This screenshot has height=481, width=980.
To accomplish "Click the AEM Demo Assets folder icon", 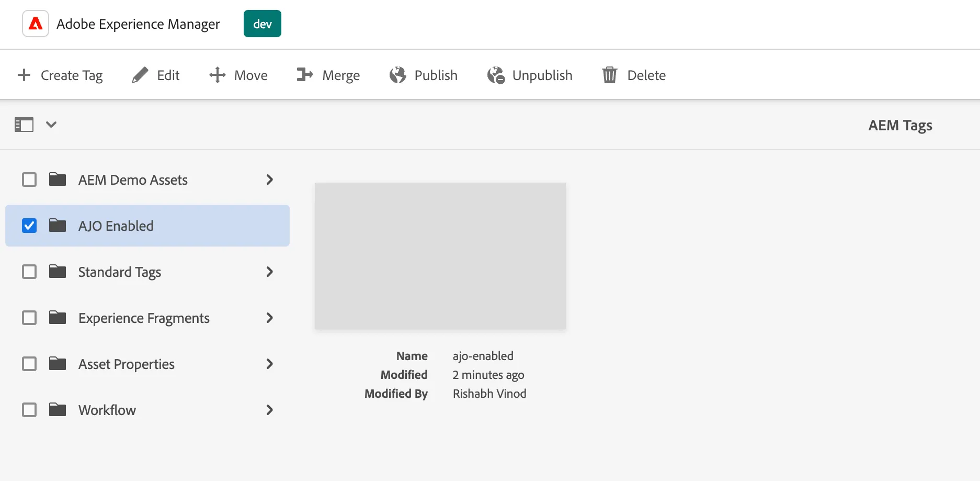I will point(58,180).
